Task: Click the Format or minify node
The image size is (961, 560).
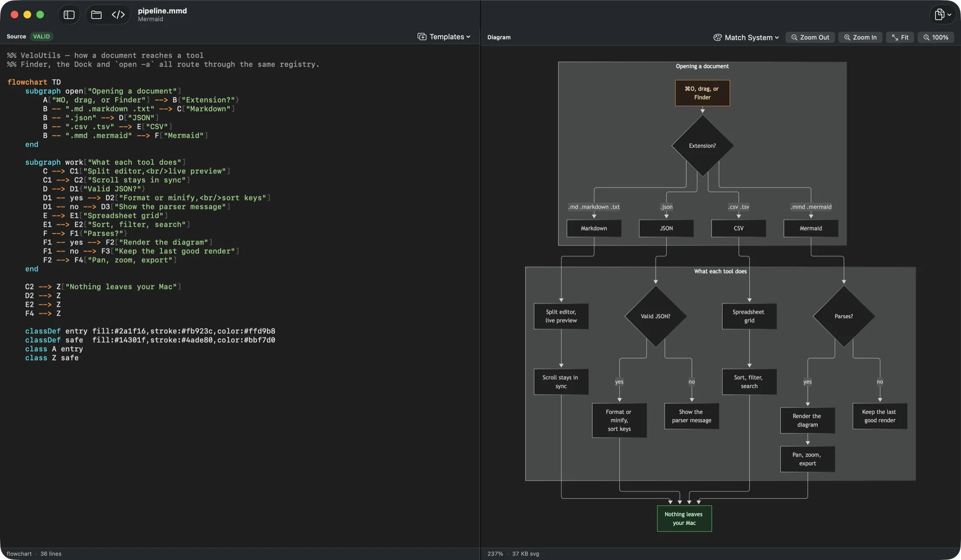Action: pyautogui.click(x=619, y=420)
